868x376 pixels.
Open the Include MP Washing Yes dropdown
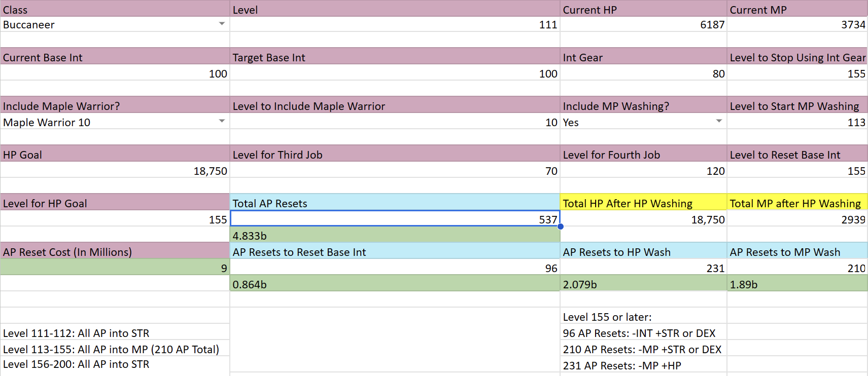[x=718, y=122]
